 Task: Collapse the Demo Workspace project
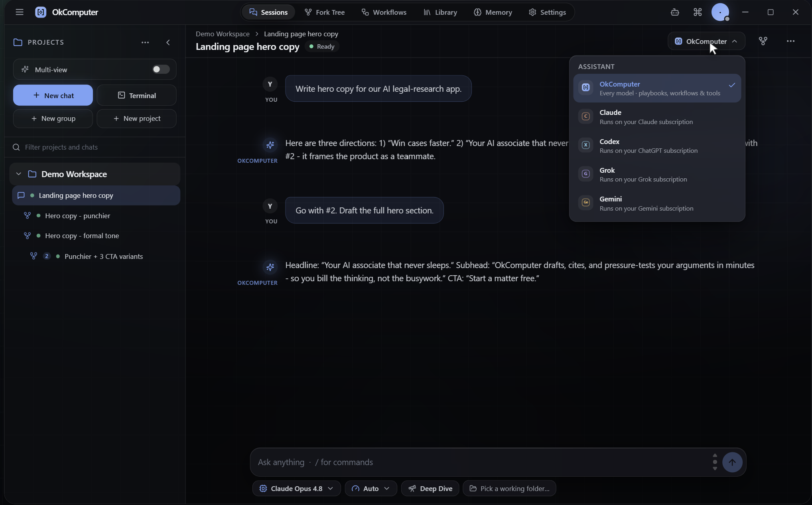(18, 174)
